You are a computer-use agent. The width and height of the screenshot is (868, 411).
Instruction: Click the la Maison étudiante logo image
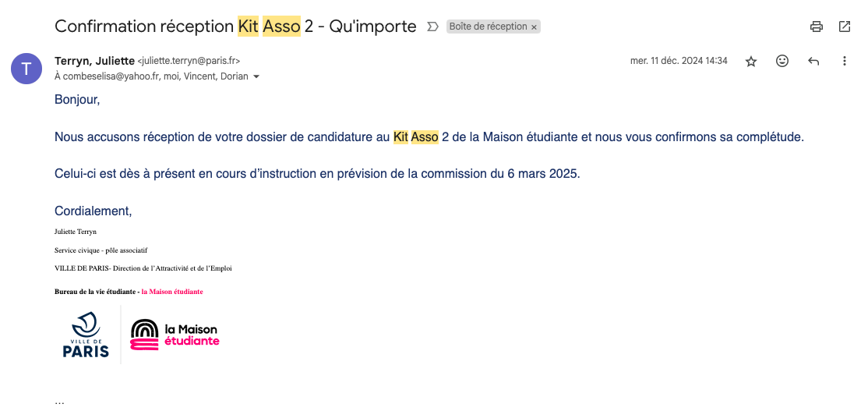click(x=175, y=335)
